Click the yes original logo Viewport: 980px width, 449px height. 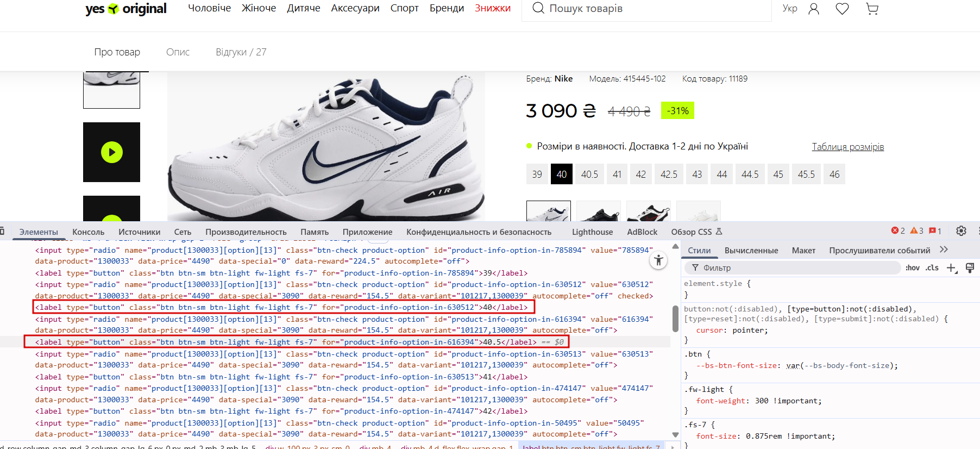click(x=125, y=9)
